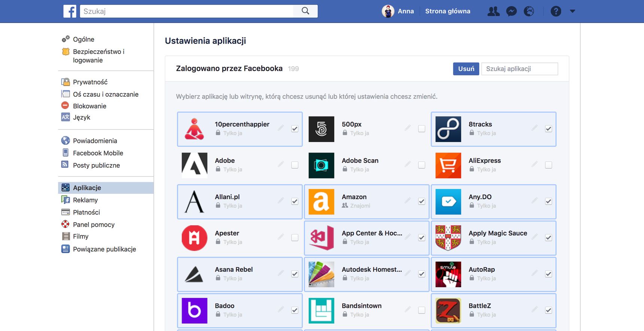Check the Adobe Scan app checkbox
644x331 pixels.
point(422,165)
